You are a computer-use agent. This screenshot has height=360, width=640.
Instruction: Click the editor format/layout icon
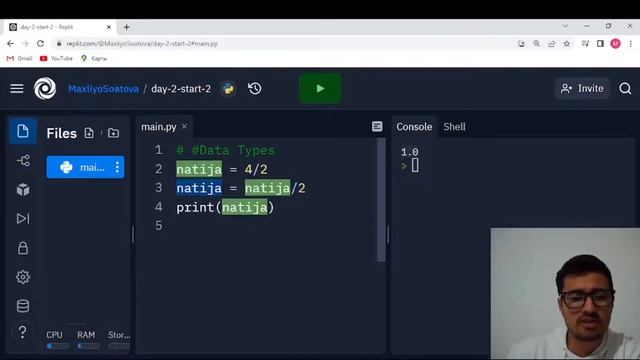(377, 127)
